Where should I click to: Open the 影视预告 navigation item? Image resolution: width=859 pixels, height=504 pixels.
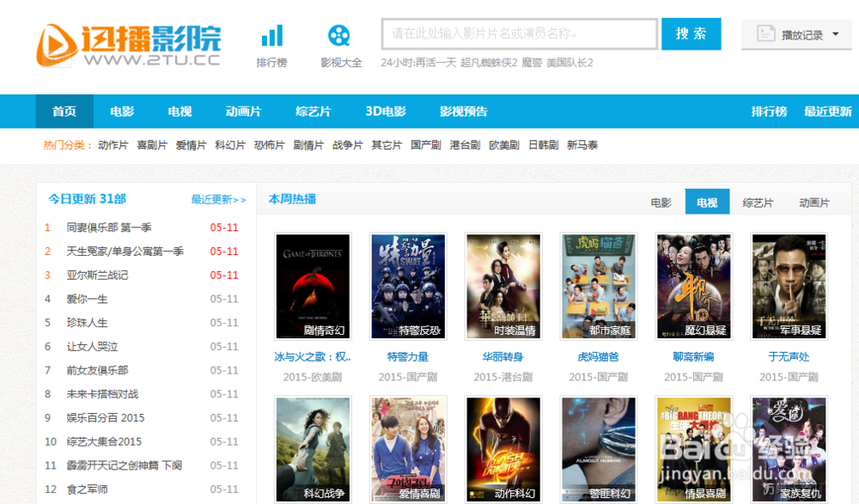coord(464,112)
